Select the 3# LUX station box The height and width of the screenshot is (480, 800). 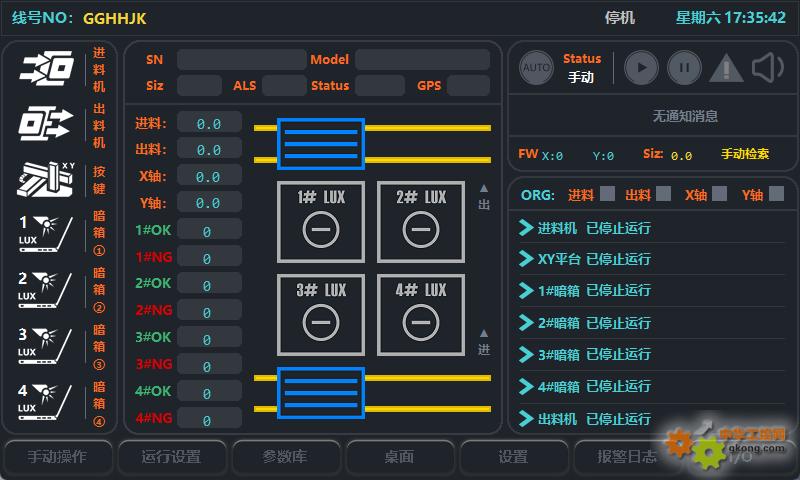321,315
